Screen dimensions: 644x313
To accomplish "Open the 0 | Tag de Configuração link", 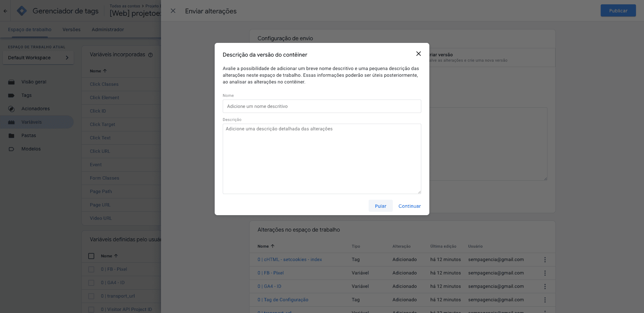I will [283, 300].
